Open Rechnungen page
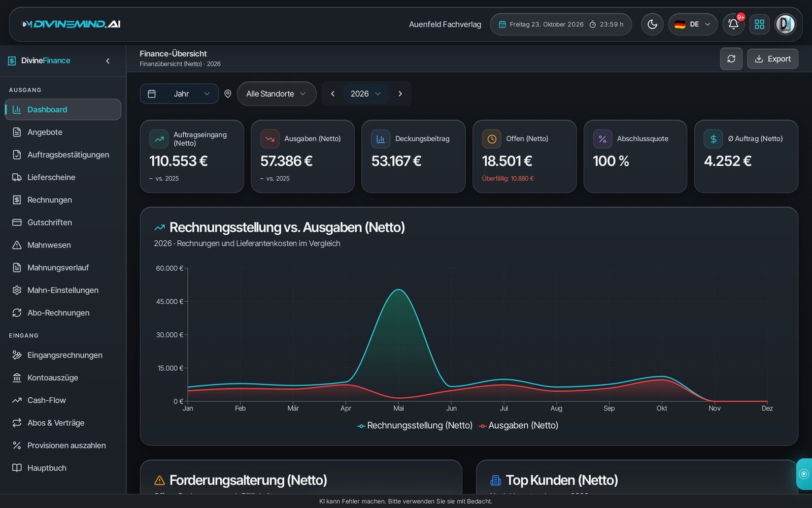This screenshot has width=812, height=508. tap(63, 200)
